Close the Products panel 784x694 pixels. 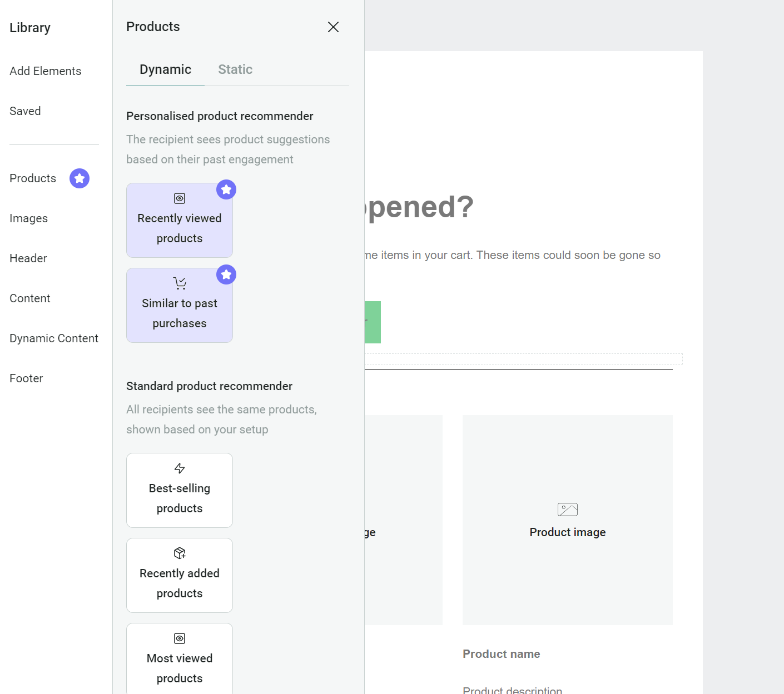[333, 27]
